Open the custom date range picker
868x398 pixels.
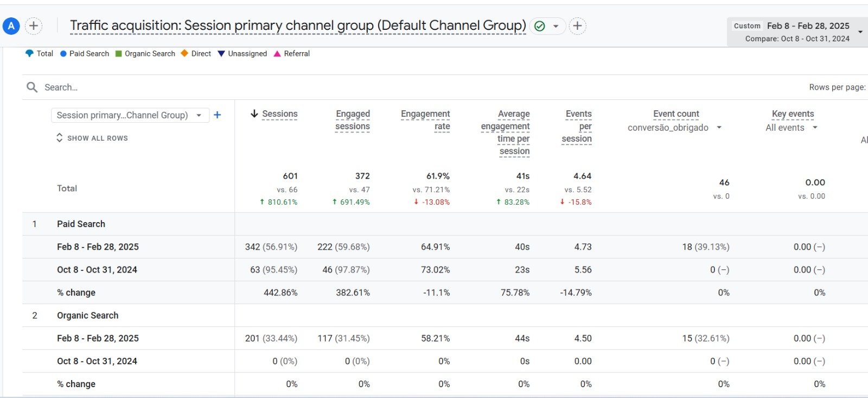click(x=796, y=31)
